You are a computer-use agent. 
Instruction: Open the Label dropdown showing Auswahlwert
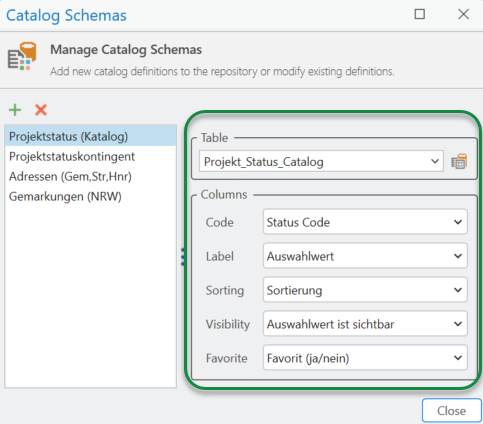pos(365,256)
